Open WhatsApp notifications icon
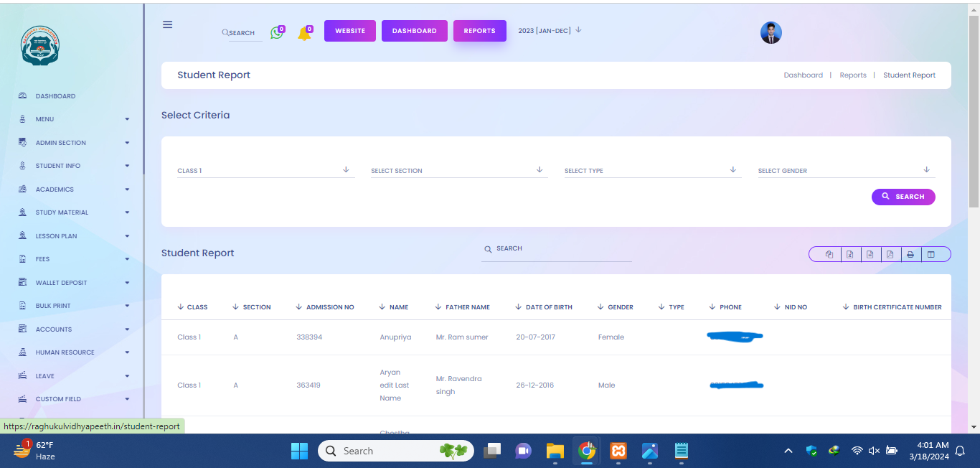This screenshot has height=468, width=980. coord(276,33)
